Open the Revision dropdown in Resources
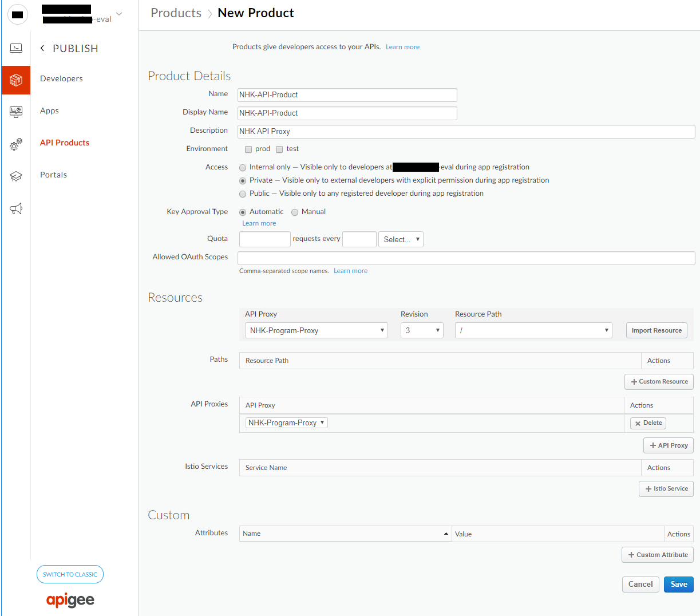 click(422, 330)
